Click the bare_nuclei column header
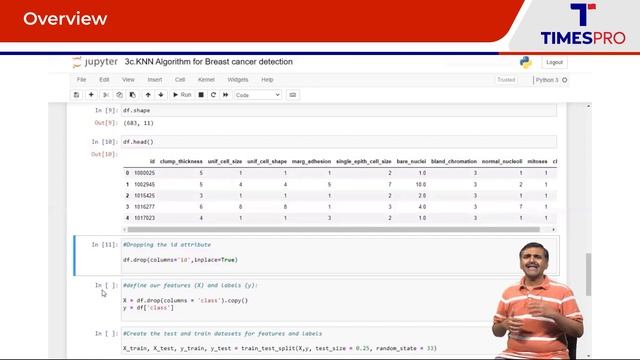The image size is (640, 360). 411,162
